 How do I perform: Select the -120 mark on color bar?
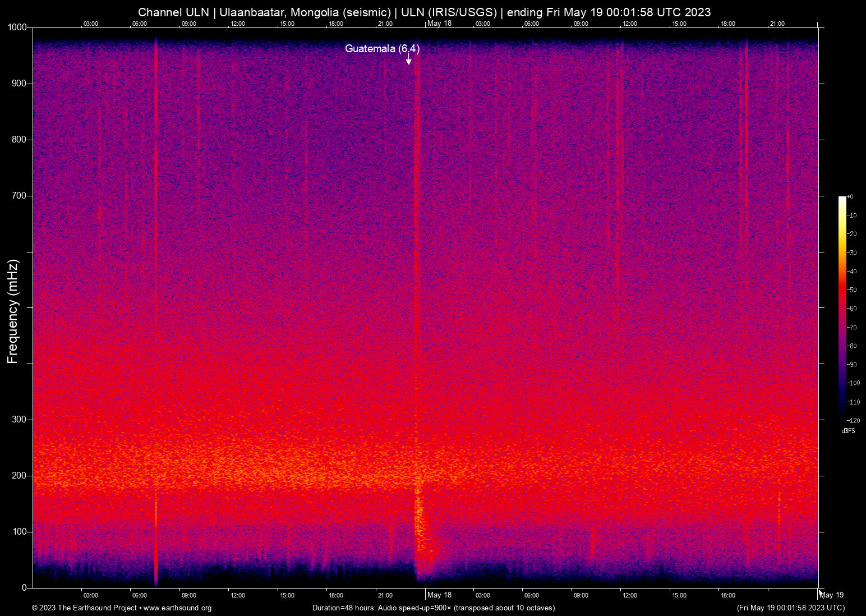[852, 420]
